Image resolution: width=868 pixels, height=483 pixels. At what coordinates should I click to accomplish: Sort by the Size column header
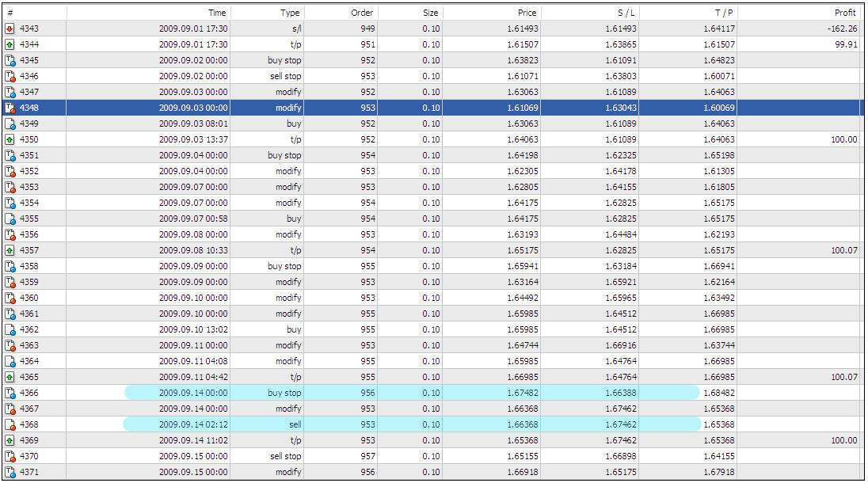pos(411,13)
